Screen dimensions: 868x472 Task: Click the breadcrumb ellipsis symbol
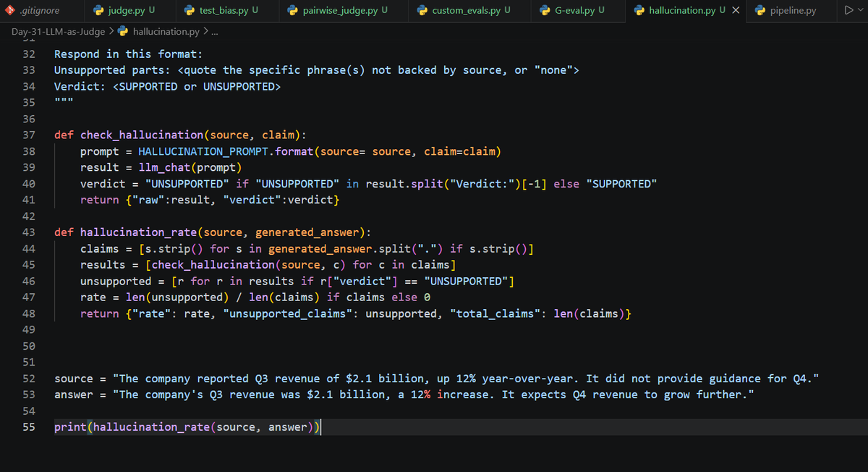(214, 32)
